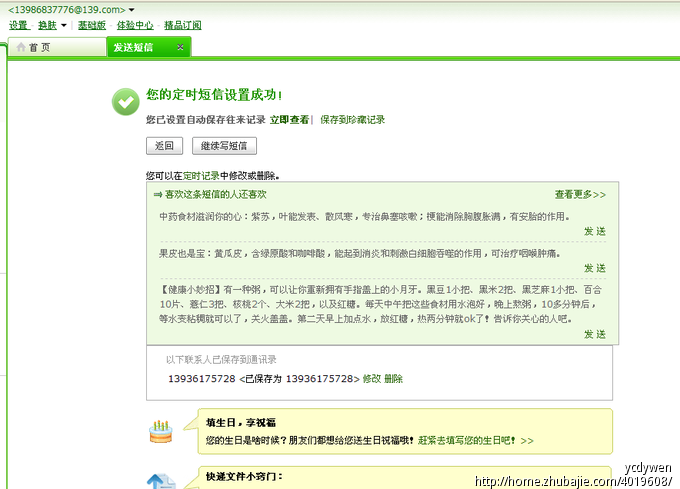The image size is (680, 489).
Task: Click the 删除 link for saved contact
Action: pyautogui.click(x=393, y=378)
